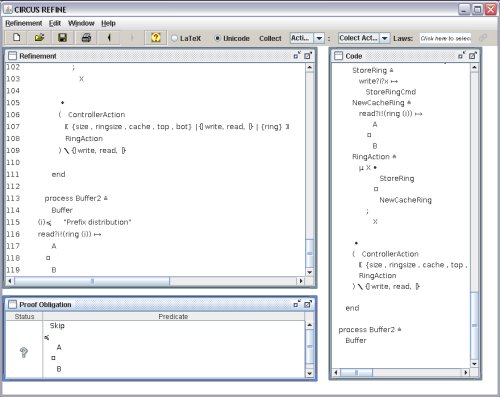Minimize the Proof Obligation panel
The image size is (500, 397).
[297, 304]
